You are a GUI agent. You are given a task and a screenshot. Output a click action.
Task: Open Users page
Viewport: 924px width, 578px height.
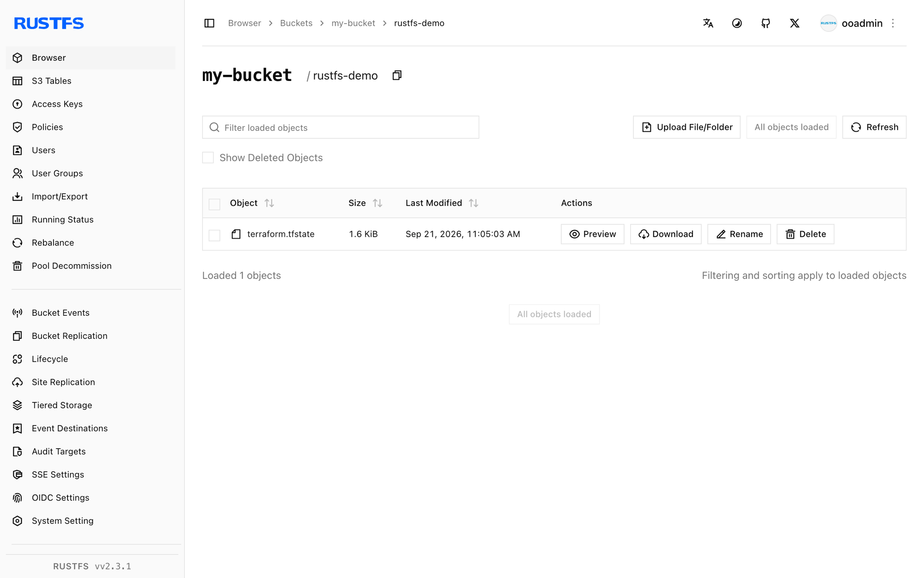(x=91, y=150)
